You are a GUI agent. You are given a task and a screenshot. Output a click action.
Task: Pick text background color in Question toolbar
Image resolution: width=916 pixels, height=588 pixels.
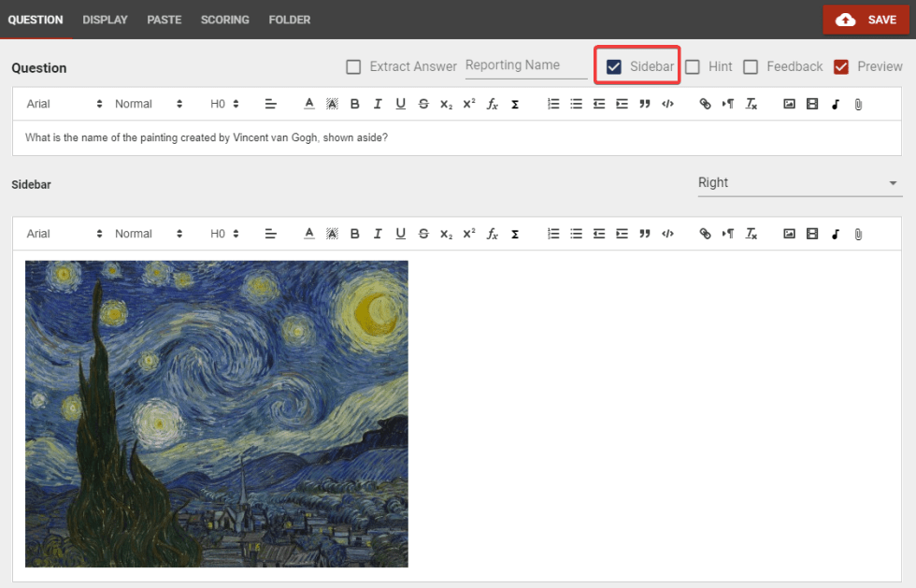point(332,104)
